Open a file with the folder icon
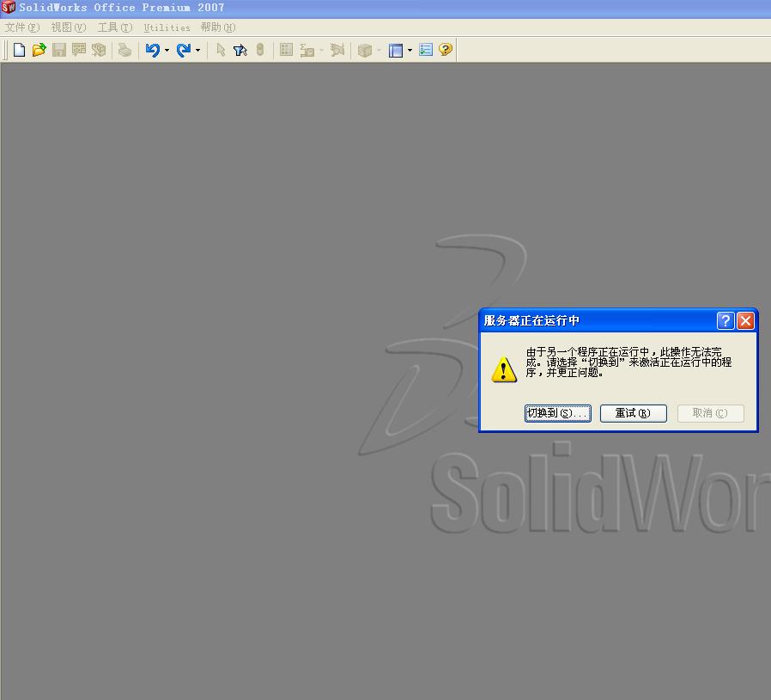771x700 pixels. point(39,50)
